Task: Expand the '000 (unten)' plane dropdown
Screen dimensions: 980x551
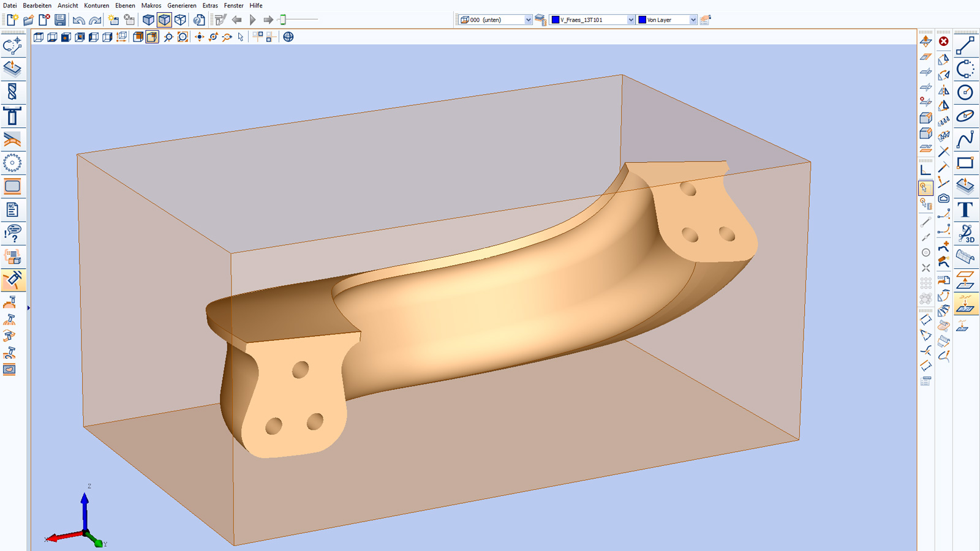Action: 528,20
